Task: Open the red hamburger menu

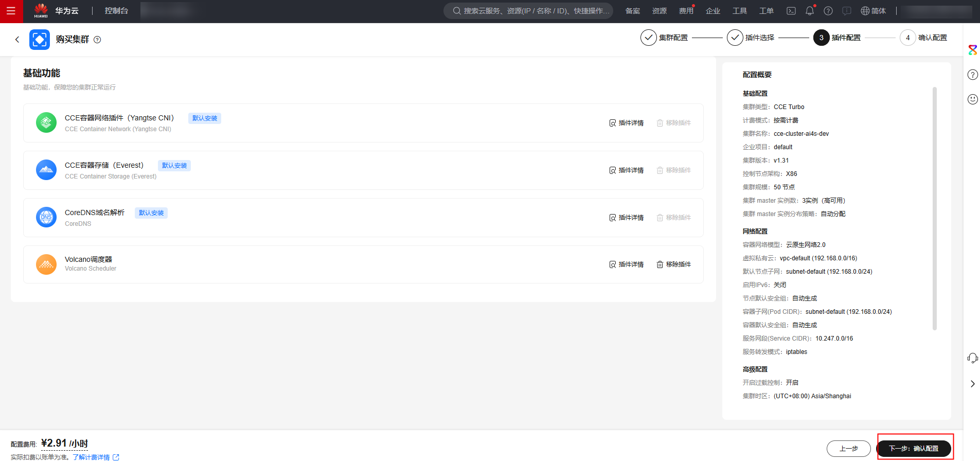Action: pyautogui.click(x=11, y=11)
